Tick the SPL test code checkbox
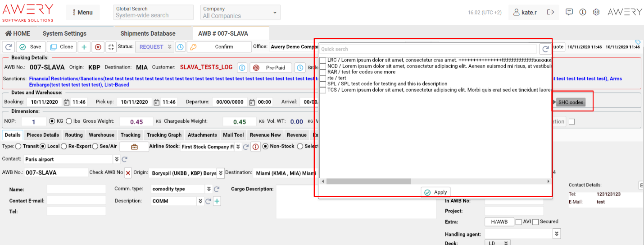Screen dimensions: 644x245 click(323, 84)
